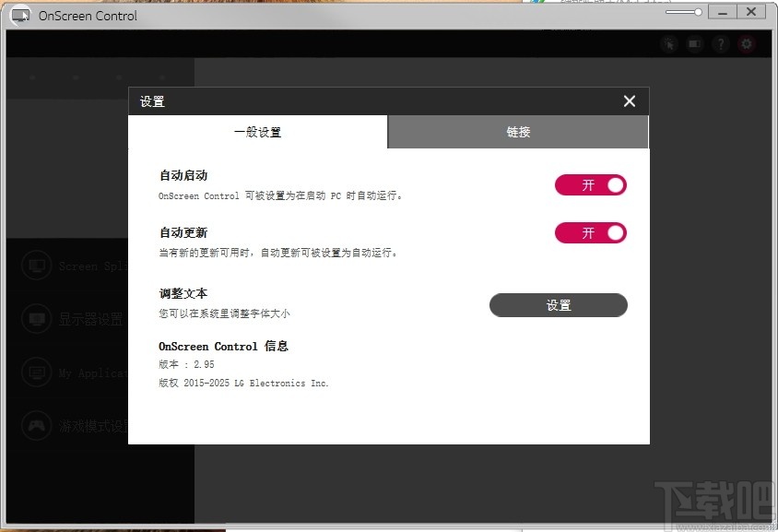Select the Screen Split sidebar icon
This screenshot has height=532, width=778.
pyautogui.click(x=36, y=265)
